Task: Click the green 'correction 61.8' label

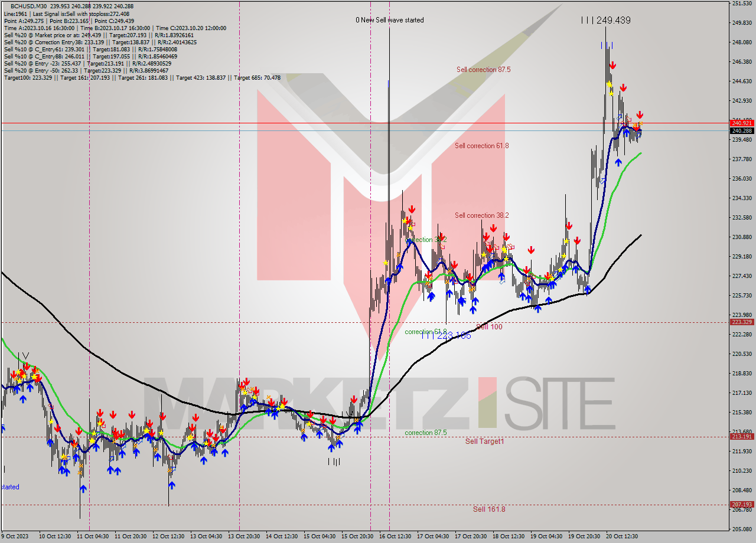Action: tap(425, 332)
